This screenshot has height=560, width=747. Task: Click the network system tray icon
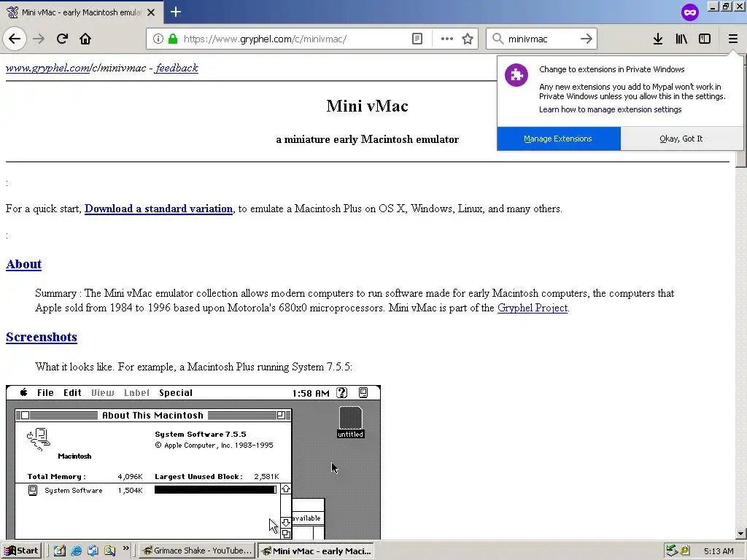pos(672,551)
